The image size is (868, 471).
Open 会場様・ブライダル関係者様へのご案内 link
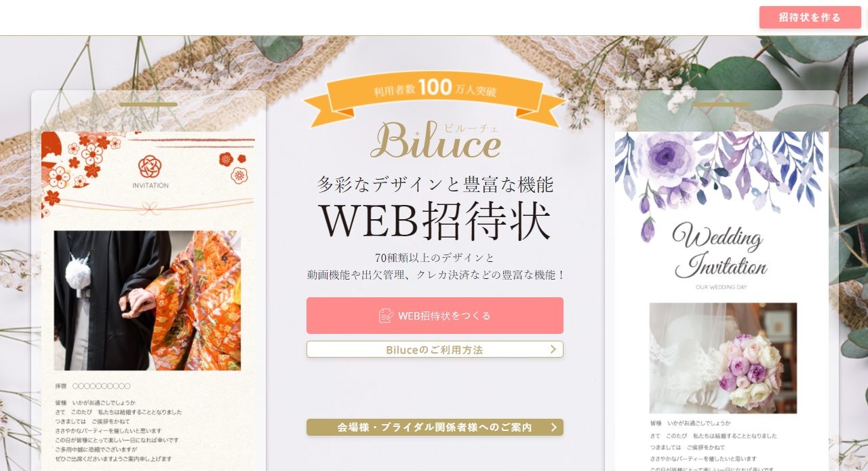pos(435,428)
